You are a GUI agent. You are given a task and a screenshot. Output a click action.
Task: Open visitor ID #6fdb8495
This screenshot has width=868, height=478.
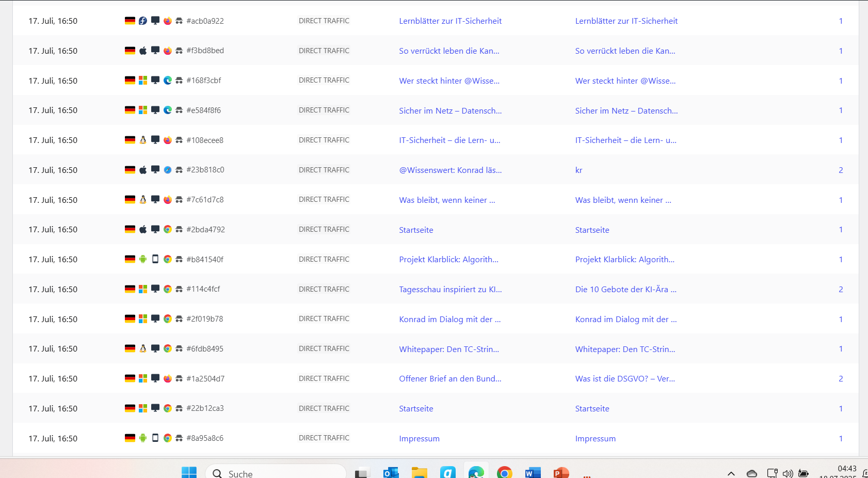point(205,349)
